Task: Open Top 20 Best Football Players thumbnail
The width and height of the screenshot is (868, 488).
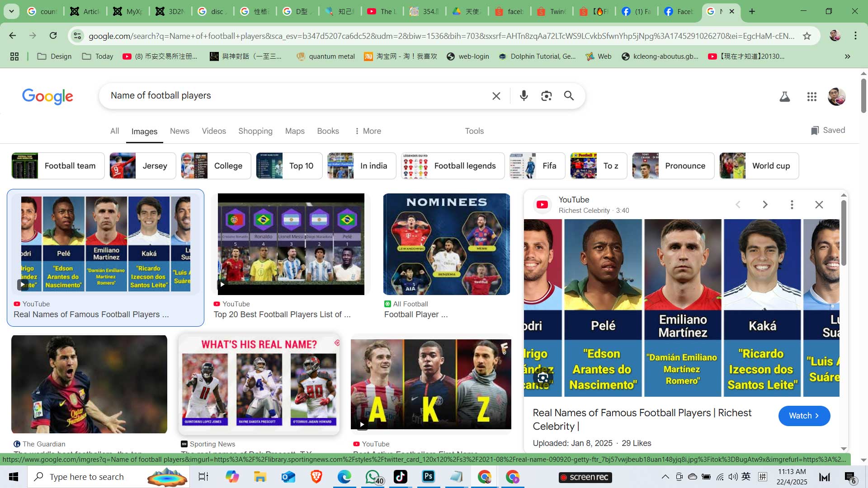Action: click(x=291, y=244)
